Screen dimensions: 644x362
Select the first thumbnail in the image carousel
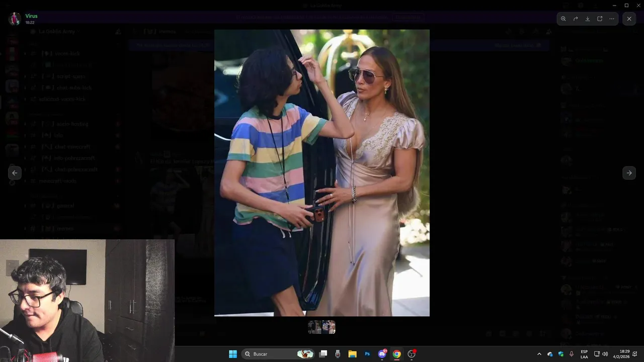tap(314, 327)
